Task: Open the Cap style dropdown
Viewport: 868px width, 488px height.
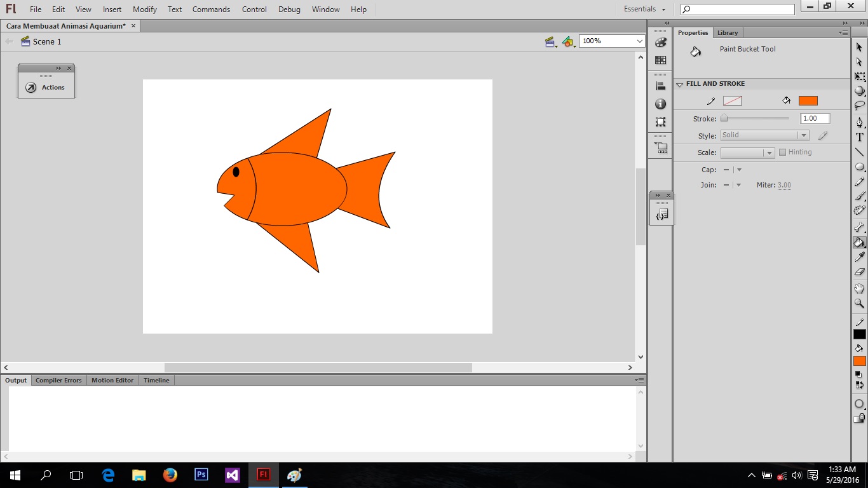Action: click(x=738, y=170)
